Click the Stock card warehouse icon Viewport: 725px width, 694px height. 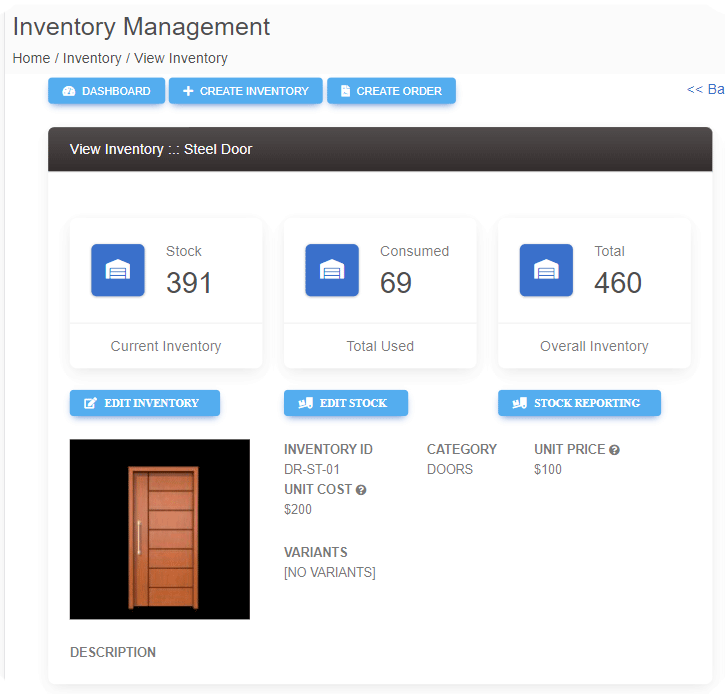[x=117, y=270]
